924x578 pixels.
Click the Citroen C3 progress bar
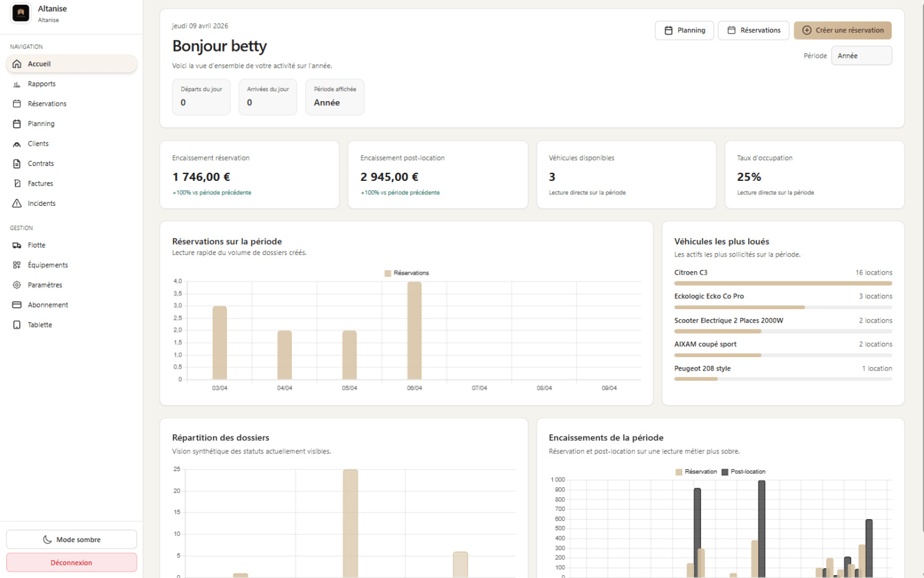pyautogui.click(x=783, y=283)
